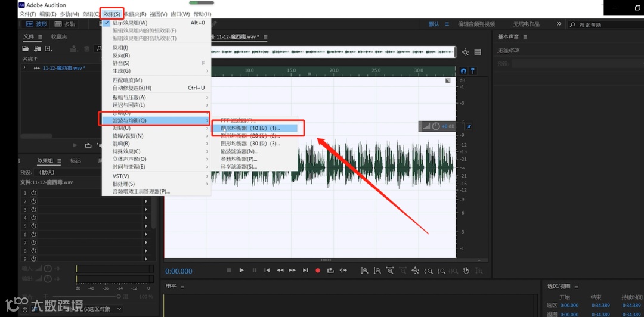Click the Play button in transport
The width and height of the screenshot is (644, 317).
241,270
